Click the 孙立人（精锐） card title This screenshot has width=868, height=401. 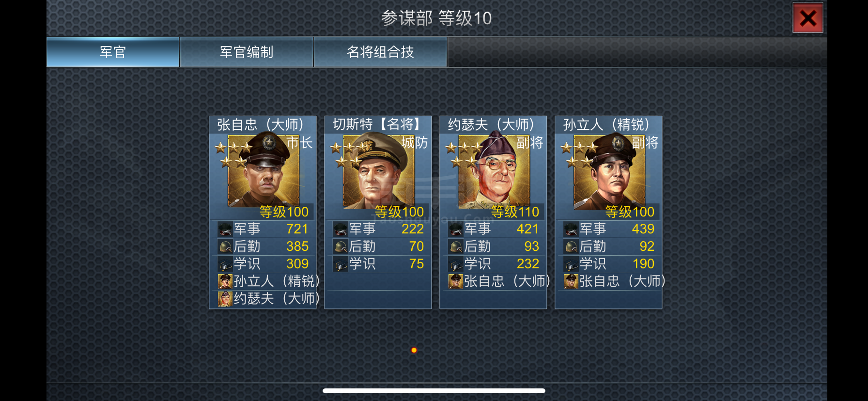coord(606,124)
